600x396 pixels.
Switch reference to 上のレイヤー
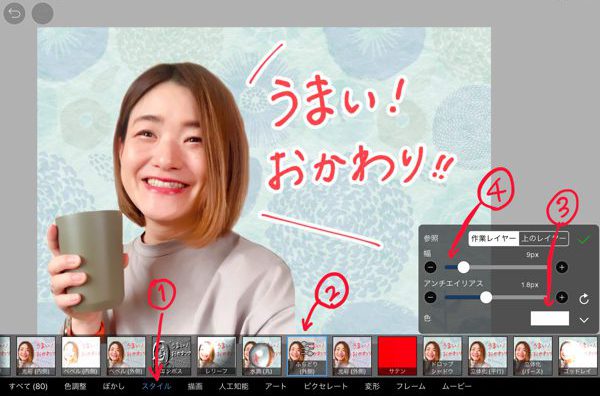(543, 238)
